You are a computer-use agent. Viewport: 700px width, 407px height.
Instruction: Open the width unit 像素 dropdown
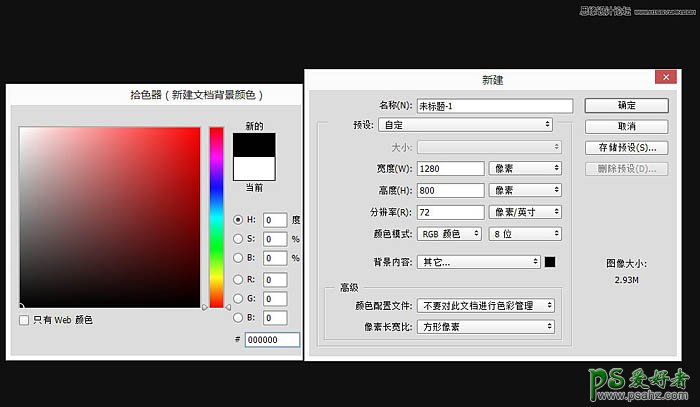(x=524, y=169)
